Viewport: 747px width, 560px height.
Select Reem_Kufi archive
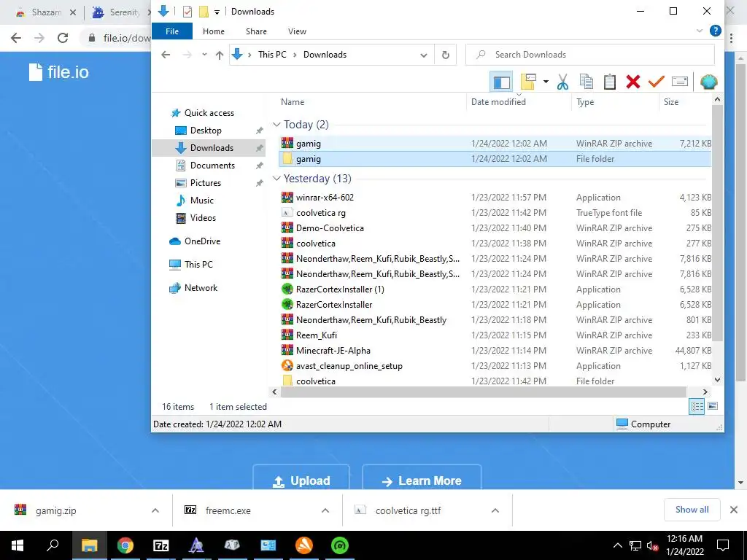click(495, 335)
